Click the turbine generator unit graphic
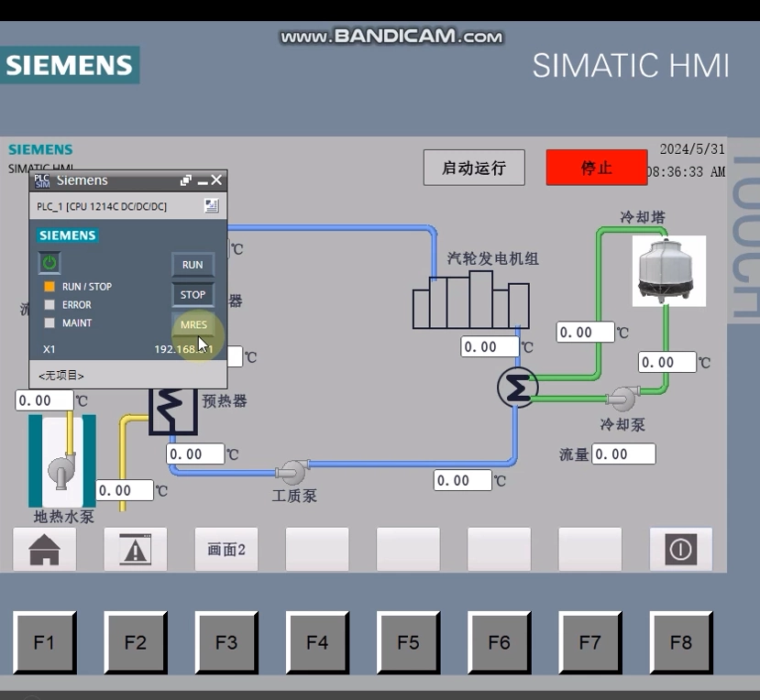 point(470,300)
